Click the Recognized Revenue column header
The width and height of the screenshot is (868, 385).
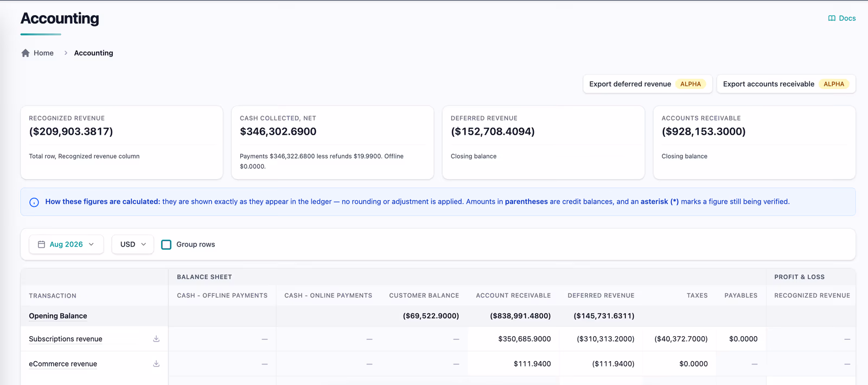[812, 295]
